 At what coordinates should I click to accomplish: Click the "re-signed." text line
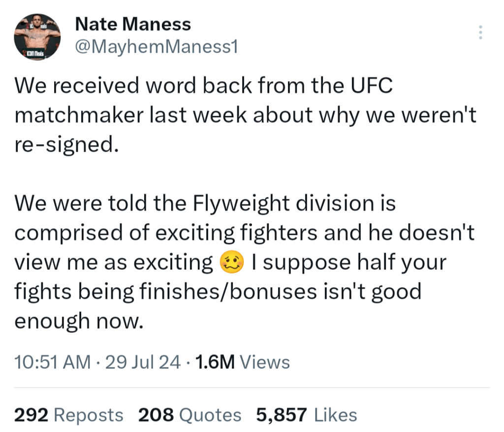[66, 144]
